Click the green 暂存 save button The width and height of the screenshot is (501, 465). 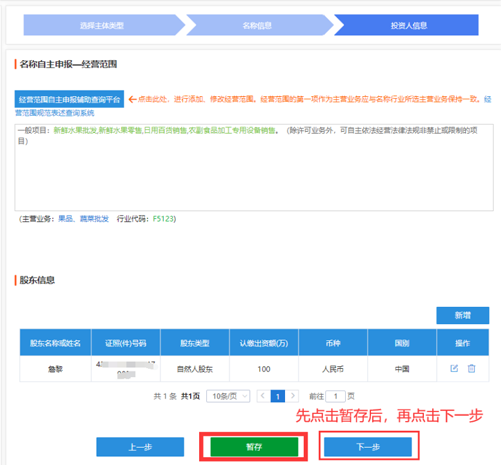(x=254, y=447)
